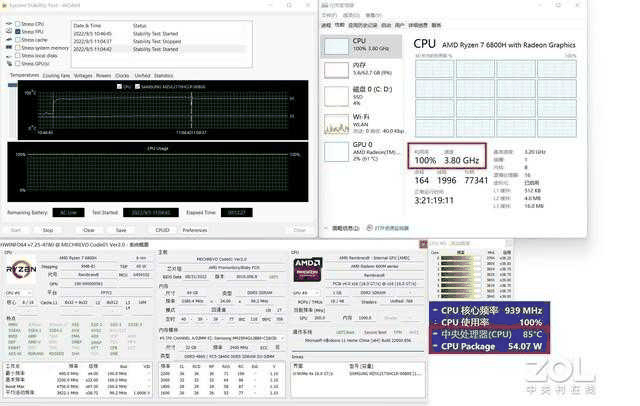Open the Options menu in Task Manager
The height and width of the screenshot is (406, 640).
[x=351, y=15]
